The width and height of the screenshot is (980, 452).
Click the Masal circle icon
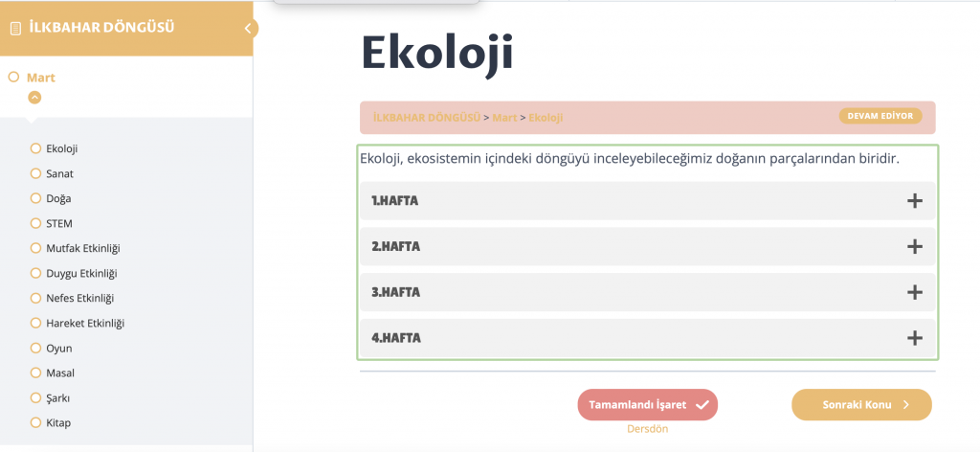click(36, 373)
